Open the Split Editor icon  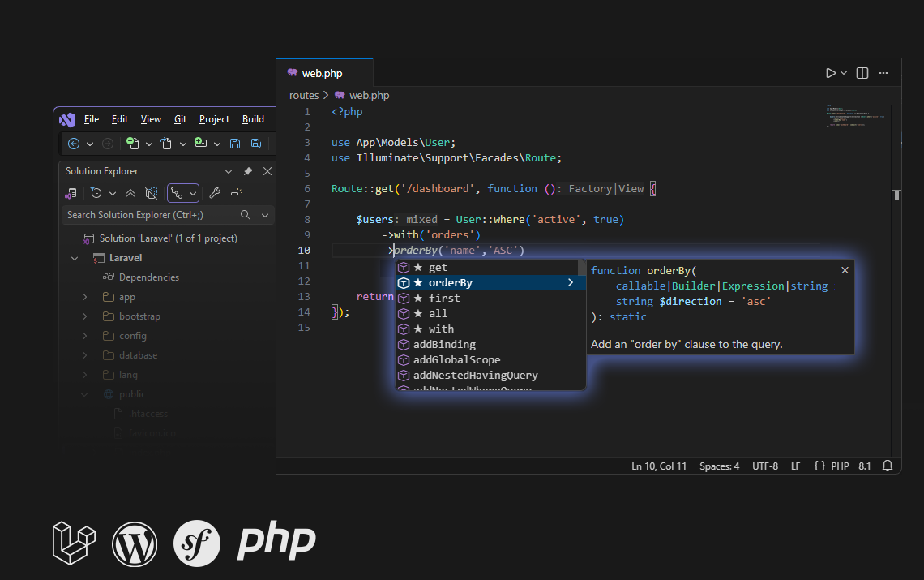coord(862,72)
